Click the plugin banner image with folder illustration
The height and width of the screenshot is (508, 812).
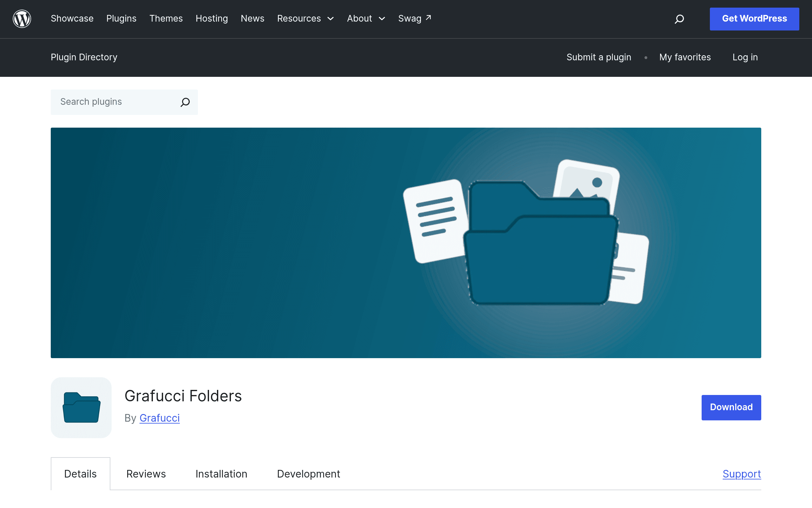point(406,243)
